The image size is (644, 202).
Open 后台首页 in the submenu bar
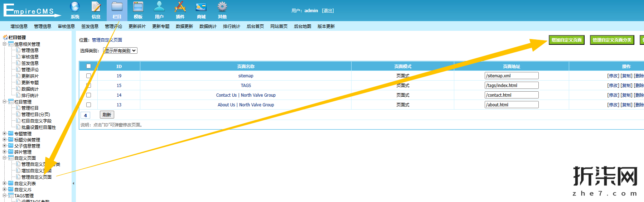(x=255, y=27)
